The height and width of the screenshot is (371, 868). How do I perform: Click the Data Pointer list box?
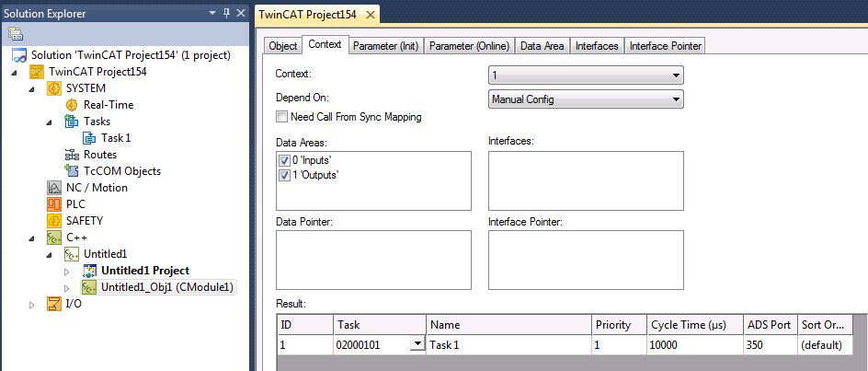click(373, 261)
